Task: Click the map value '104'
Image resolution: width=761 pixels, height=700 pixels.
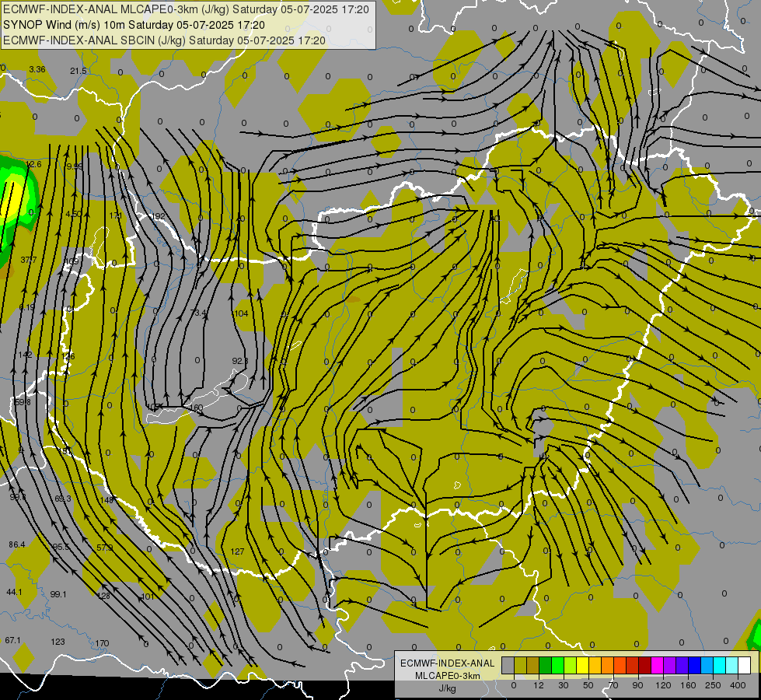Action: [241, 313]
